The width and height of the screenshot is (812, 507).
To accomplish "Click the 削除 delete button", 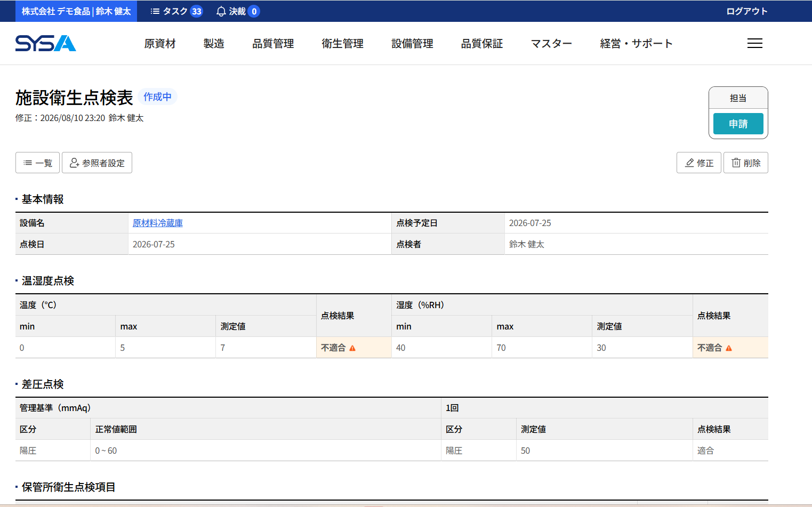I will pos(746,163).
